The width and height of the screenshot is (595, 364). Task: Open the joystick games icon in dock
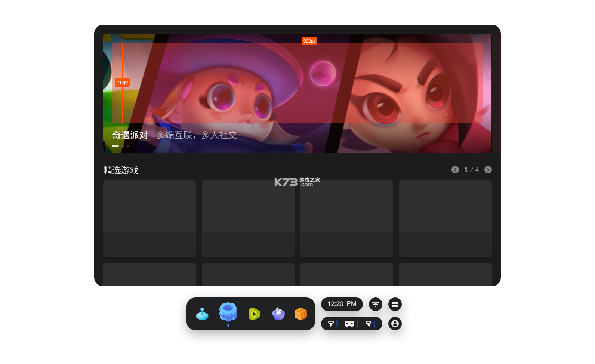click(x=202, y=314)
